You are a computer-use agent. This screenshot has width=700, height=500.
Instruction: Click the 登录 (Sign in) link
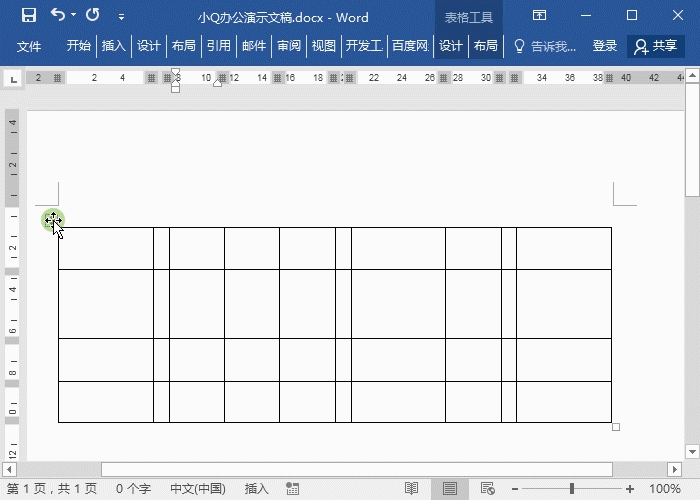[x=604, y=46]
